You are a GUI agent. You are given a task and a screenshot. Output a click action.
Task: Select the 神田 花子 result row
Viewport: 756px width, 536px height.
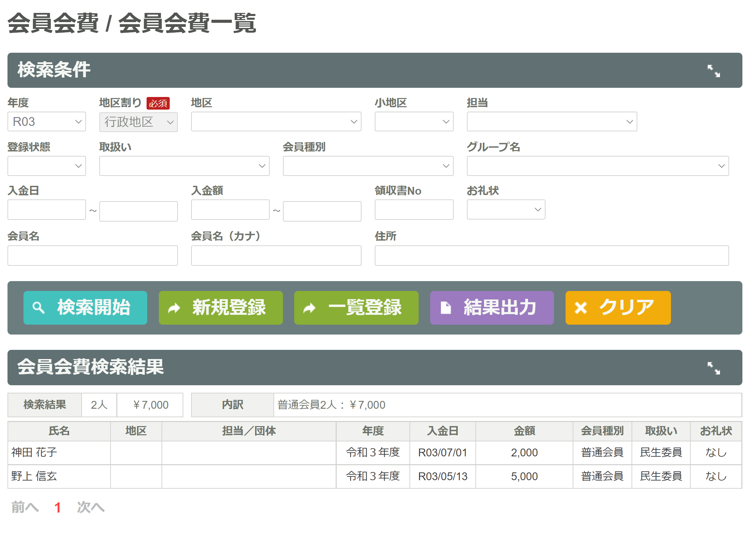point(34,453)
